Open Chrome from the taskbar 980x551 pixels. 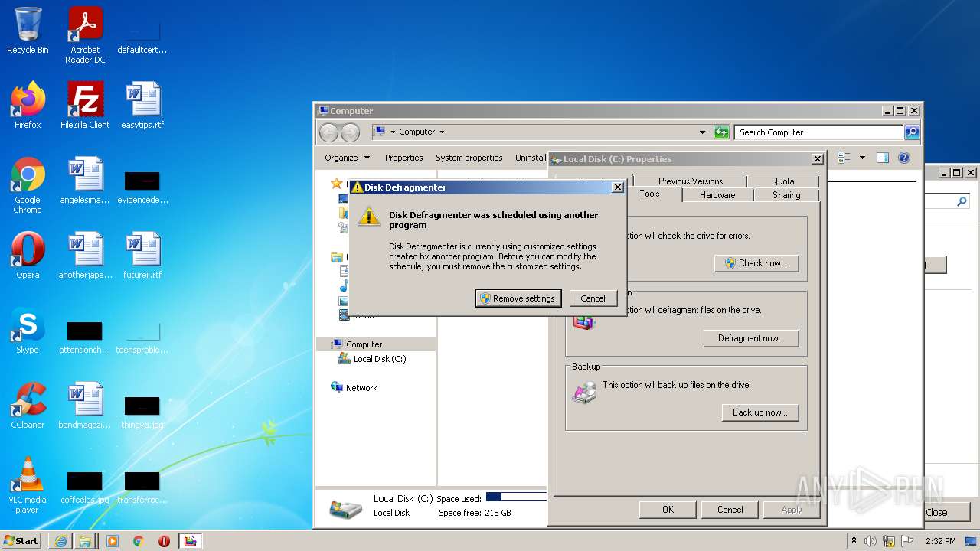[139, 541]
